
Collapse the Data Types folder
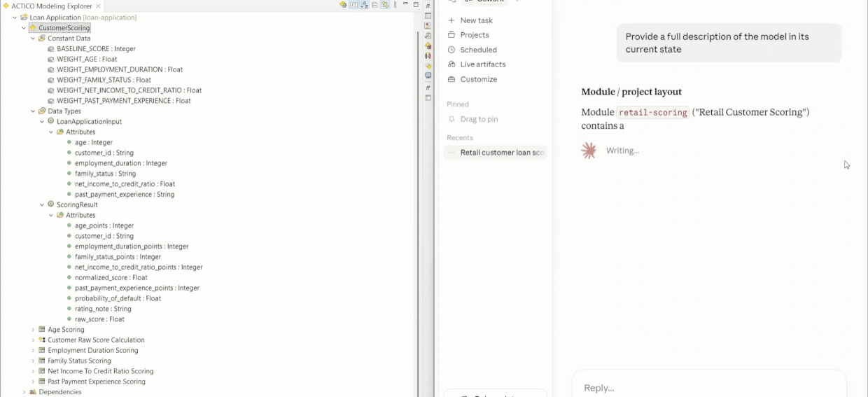pyautogui.click(x=33, y=111)
